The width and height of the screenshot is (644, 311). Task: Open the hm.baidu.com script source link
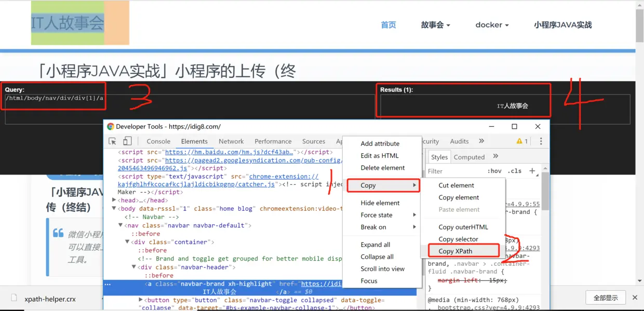point(230,152)
